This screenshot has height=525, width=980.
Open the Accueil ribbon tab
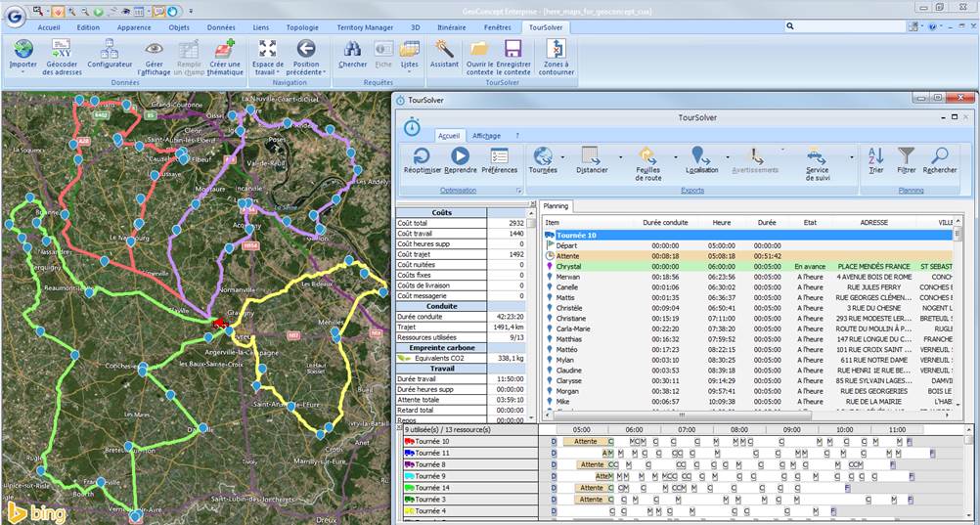(49, 27)
